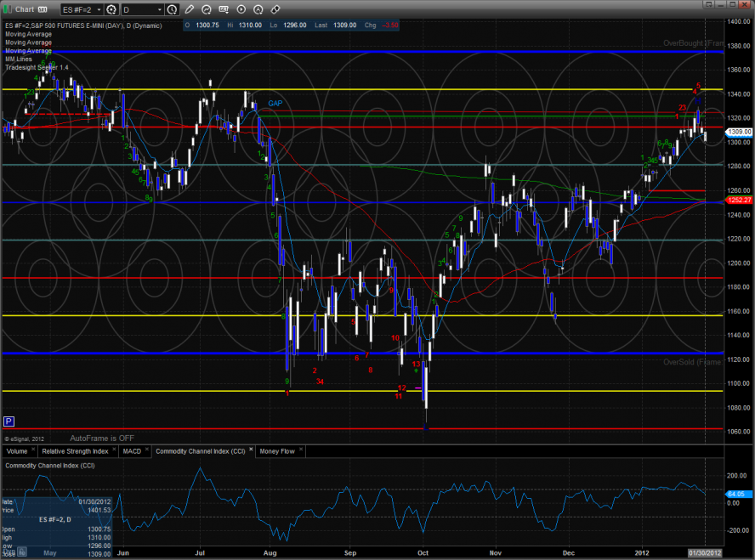Viewport: 755px width, 560px height.
Task: Click the 1309.00 current price marker
Action: (739, 132)
